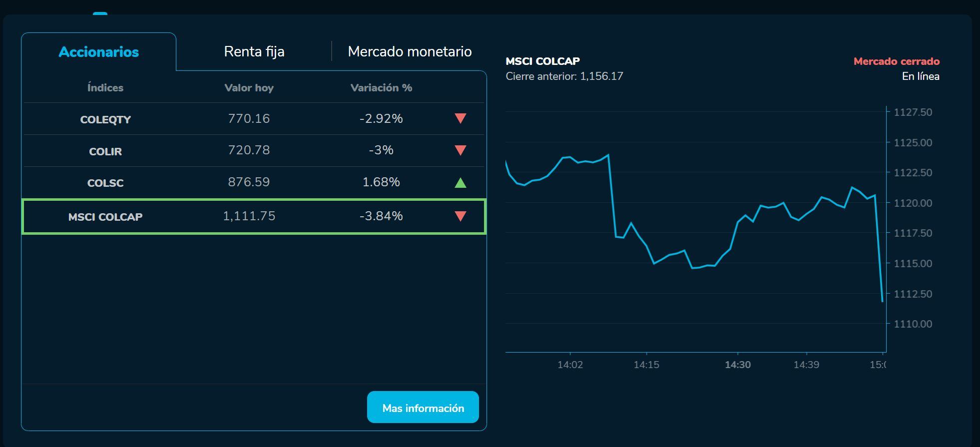Click the MSCI COLCAP chart title
980x447 pixels.
click(542, 61)
